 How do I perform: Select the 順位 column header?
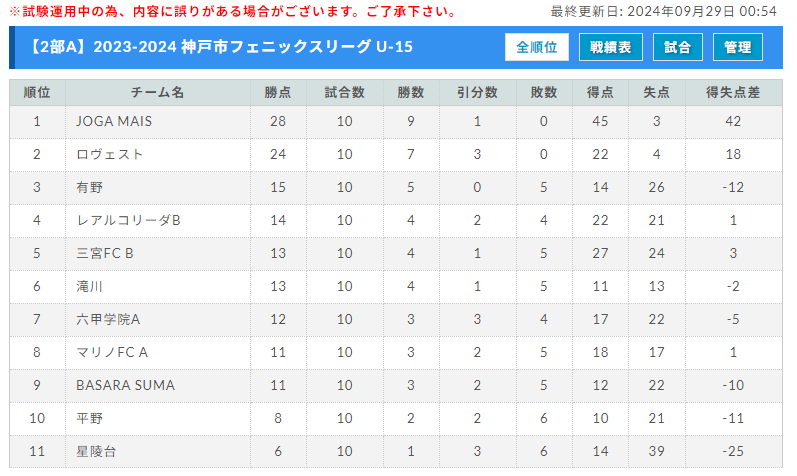tap(37, 93)
